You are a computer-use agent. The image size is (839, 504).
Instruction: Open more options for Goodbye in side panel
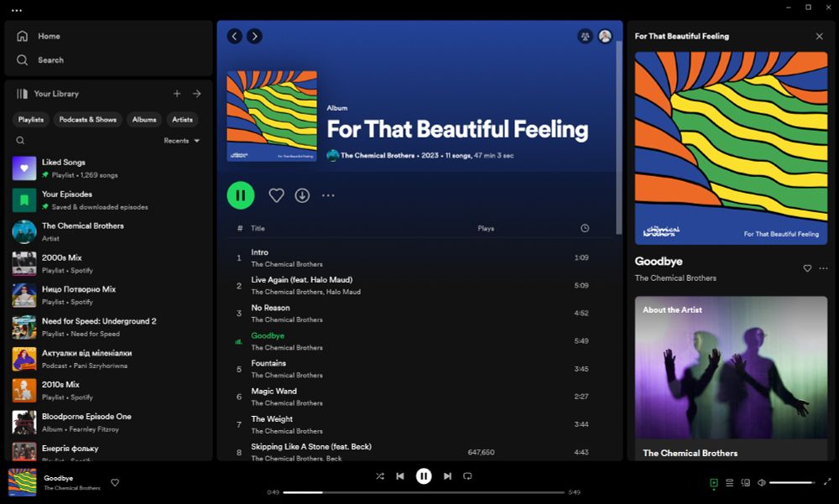(824, 268)
